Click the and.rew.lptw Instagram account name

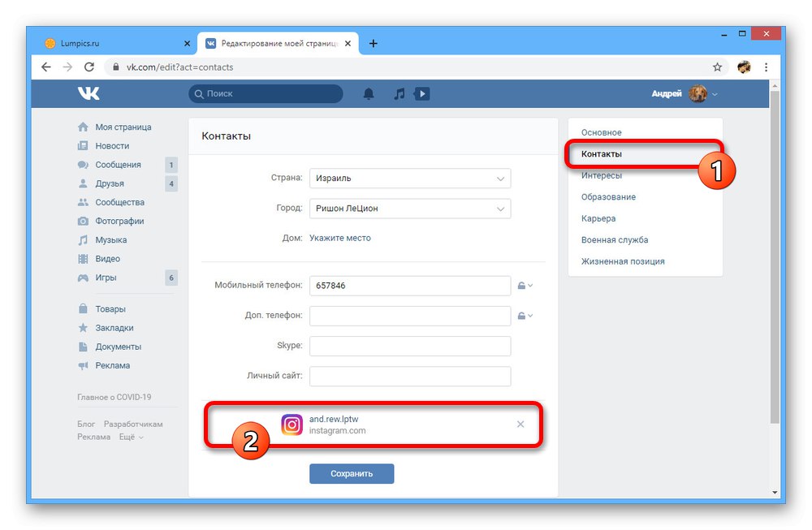[334, 419]
